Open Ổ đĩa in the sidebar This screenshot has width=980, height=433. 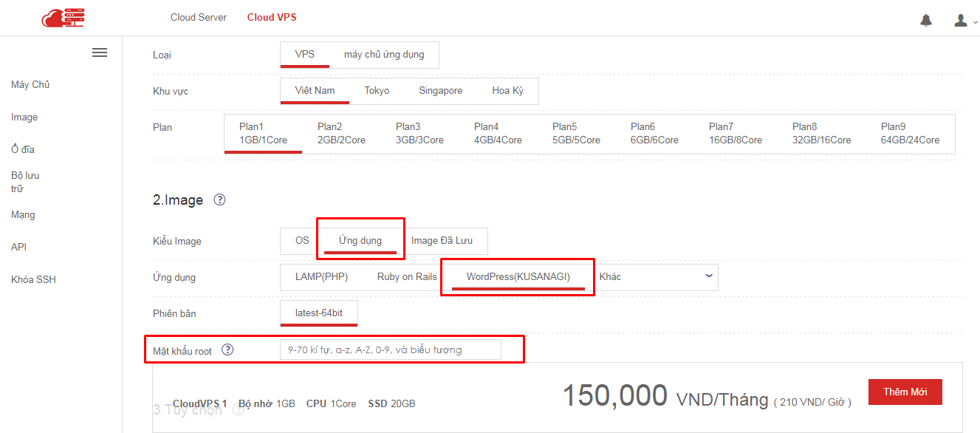[23, 149]
